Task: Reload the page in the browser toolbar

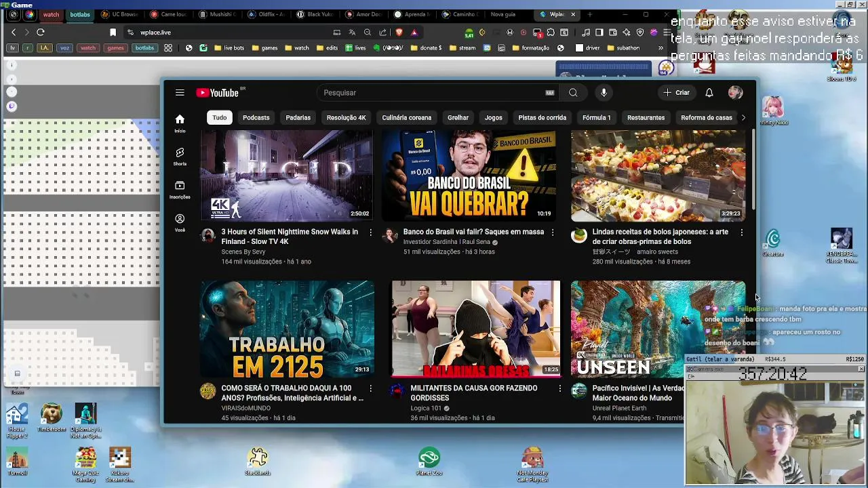Action: tap(41, 32)
